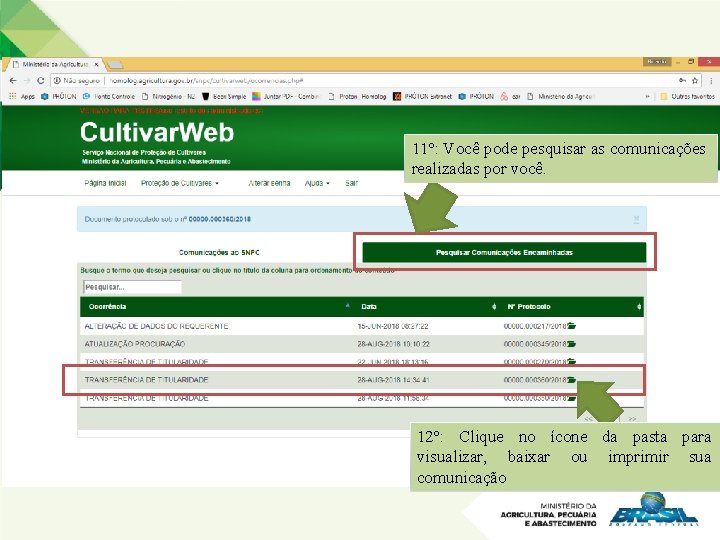
Task: Open PHOTON Extranet bookmark
Action: pyautogui.click(x=422, y=96)
